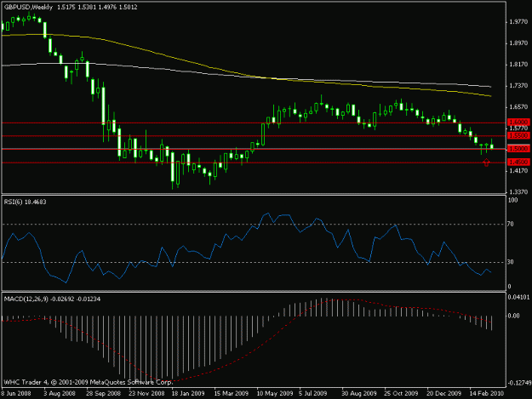Click the 1.8970 price axis label
This screenshot has height=399, width=532.
point(518,43)
